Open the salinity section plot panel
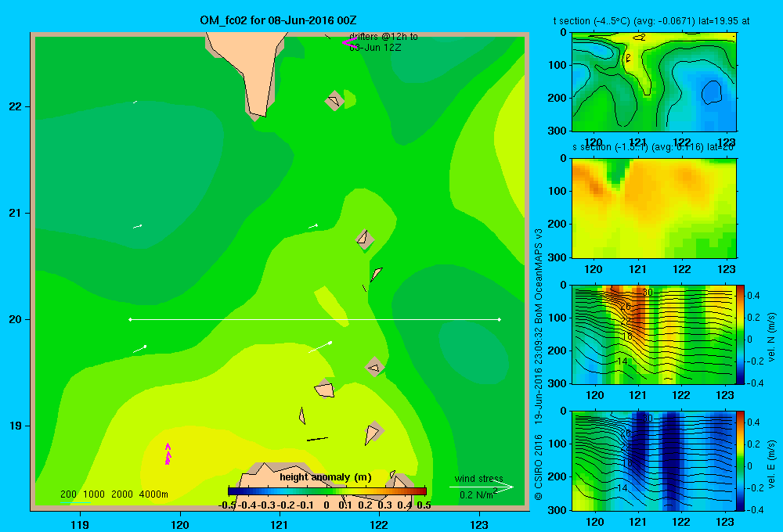Viewport: 783px width, 532px height. click(654, 208)
